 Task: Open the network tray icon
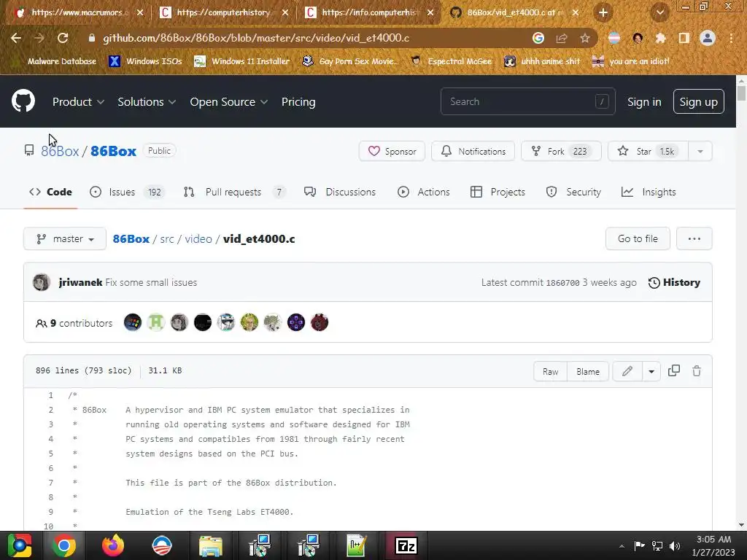point(657,545)
